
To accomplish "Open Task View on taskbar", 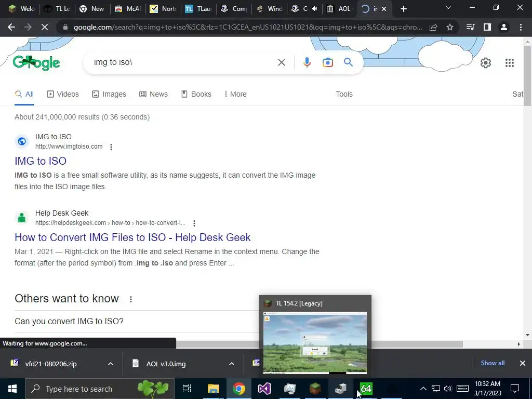I will coord(187,389).
